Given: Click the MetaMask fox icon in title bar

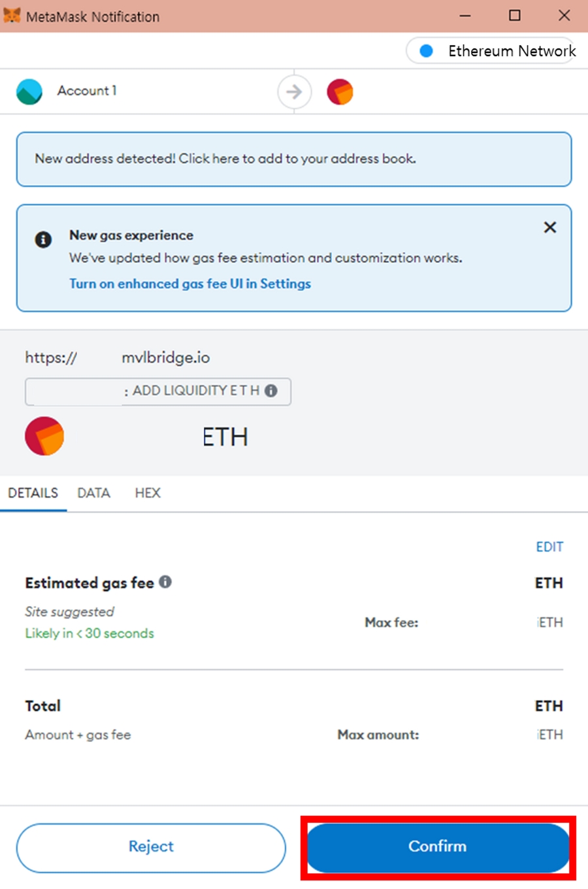Looking at the screenshot, I should (12, 15).
